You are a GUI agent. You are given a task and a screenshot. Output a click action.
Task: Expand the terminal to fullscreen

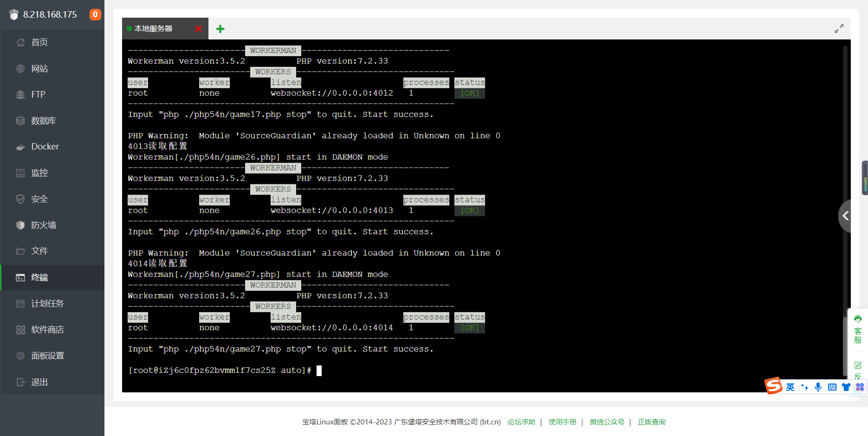coord(839,28)
